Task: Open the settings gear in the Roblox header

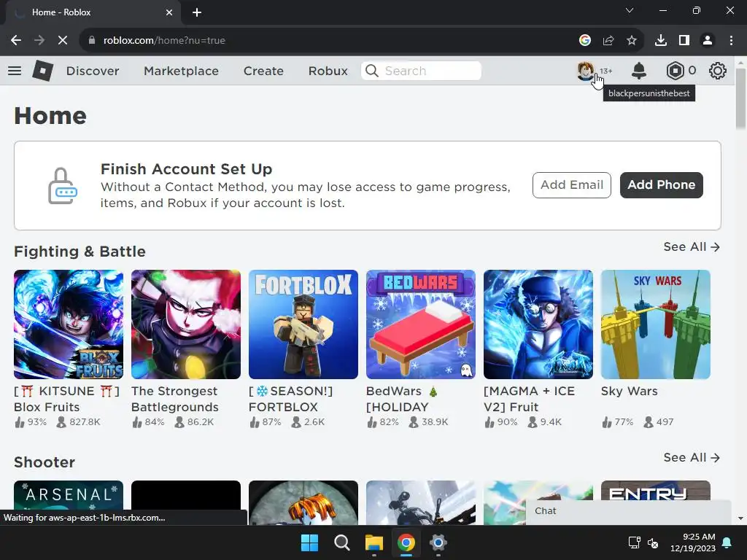Action: [x=718, y=71]
